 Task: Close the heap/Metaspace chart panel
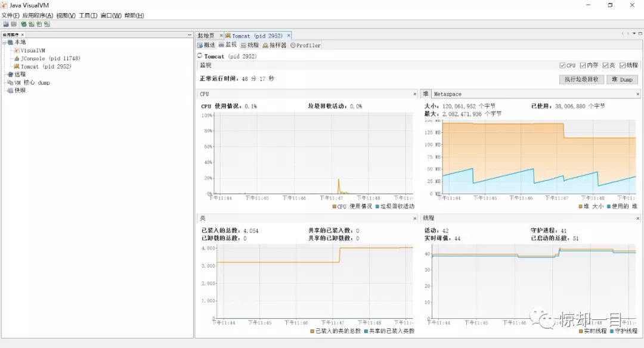[638, 94]
